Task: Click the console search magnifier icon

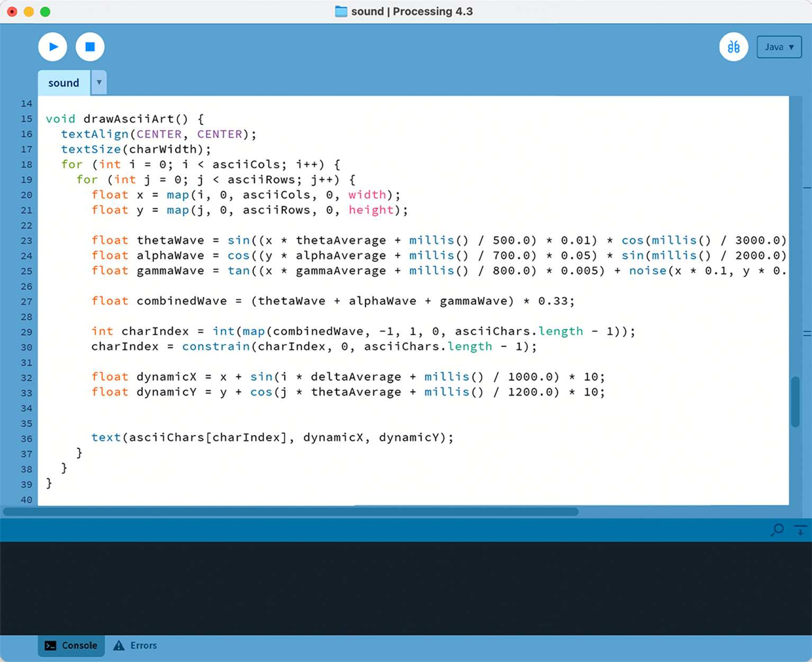Action: pos(778,529)
